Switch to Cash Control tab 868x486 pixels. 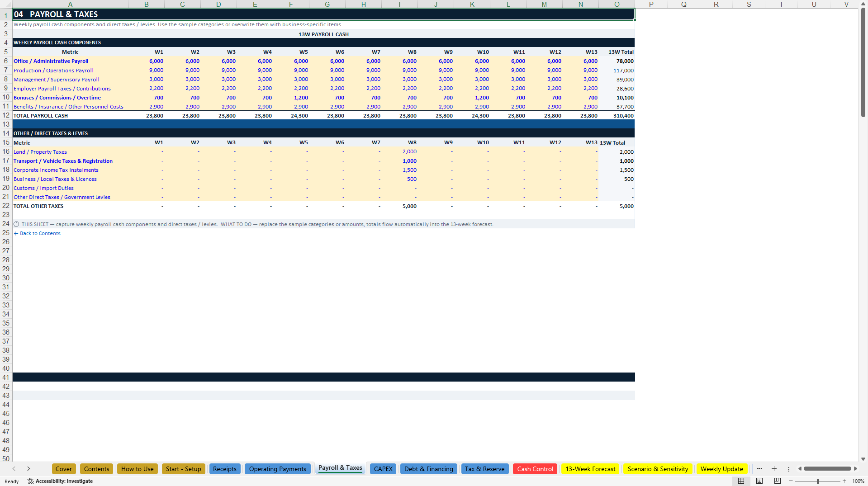point(535,469)
